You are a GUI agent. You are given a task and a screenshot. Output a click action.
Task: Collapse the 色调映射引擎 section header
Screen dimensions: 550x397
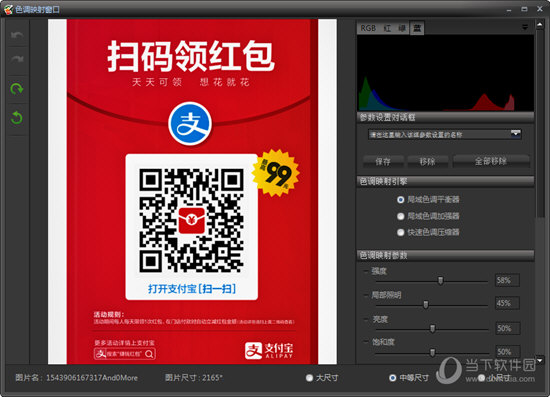click(x=445, y=181)
